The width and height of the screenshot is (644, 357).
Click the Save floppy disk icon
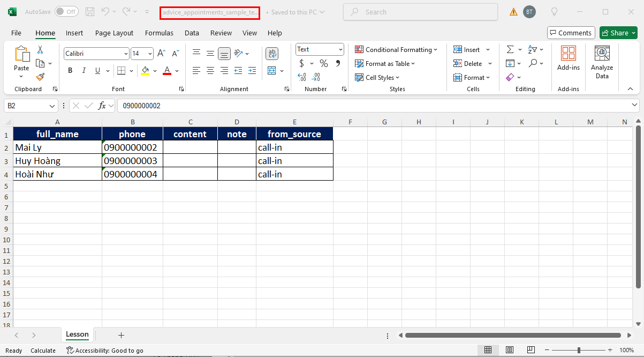[x=90, y=12]
